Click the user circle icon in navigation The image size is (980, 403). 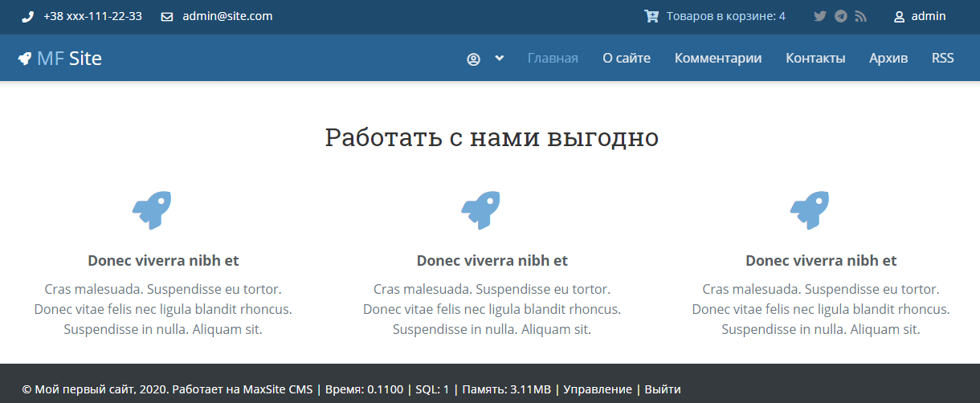coord(473,59)
